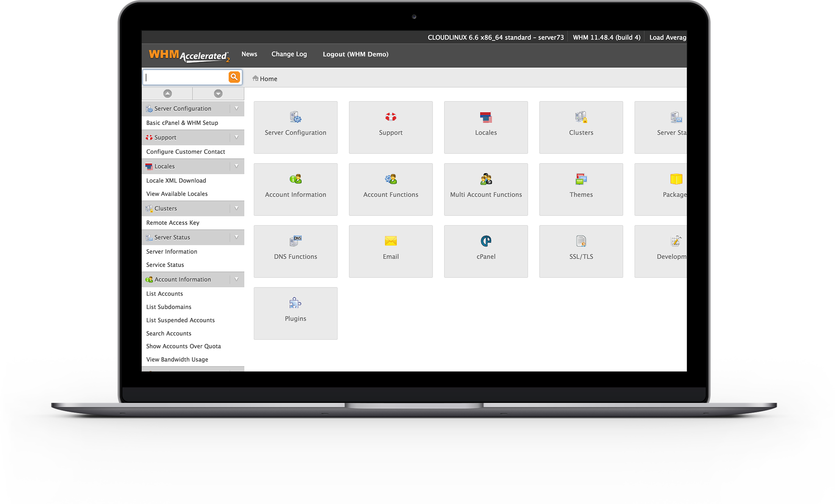Open the Server Status tile
The height and width of the screenshot is (504, 835).
coord(660,127)
